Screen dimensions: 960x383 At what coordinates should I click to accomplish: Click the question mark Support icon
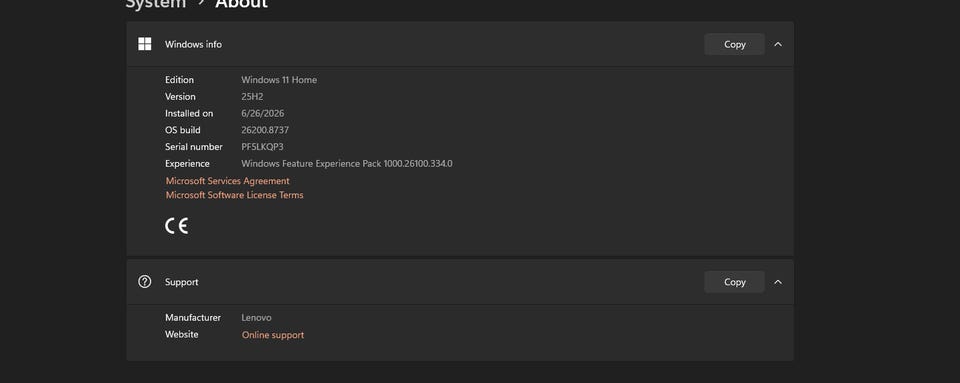click(x=144, y=281)
